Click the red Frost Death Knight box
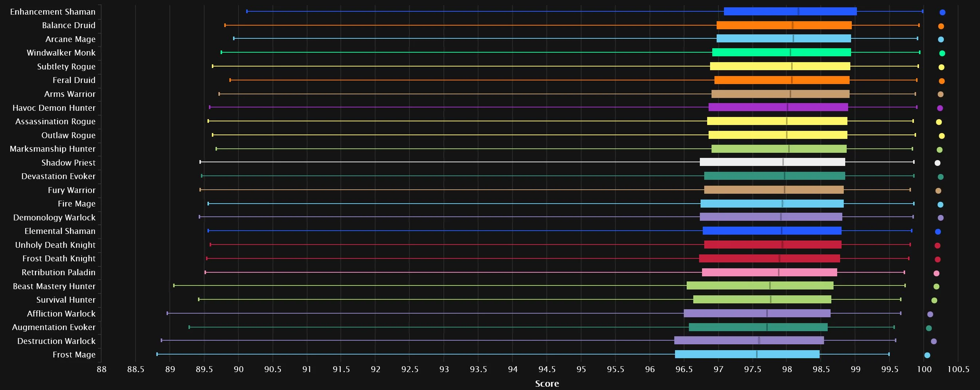The height and width of the screenshot is (390, 980). click(x=769, y=259)
